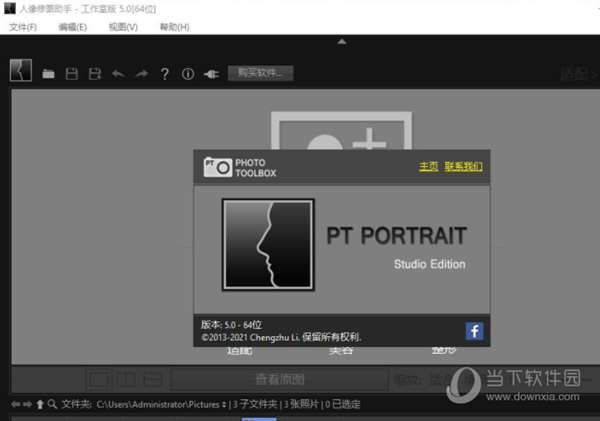The height and width of the screenshot is (421, 600).
Task: Open the 视图(V) menu
Action: [x=123, y=27]
